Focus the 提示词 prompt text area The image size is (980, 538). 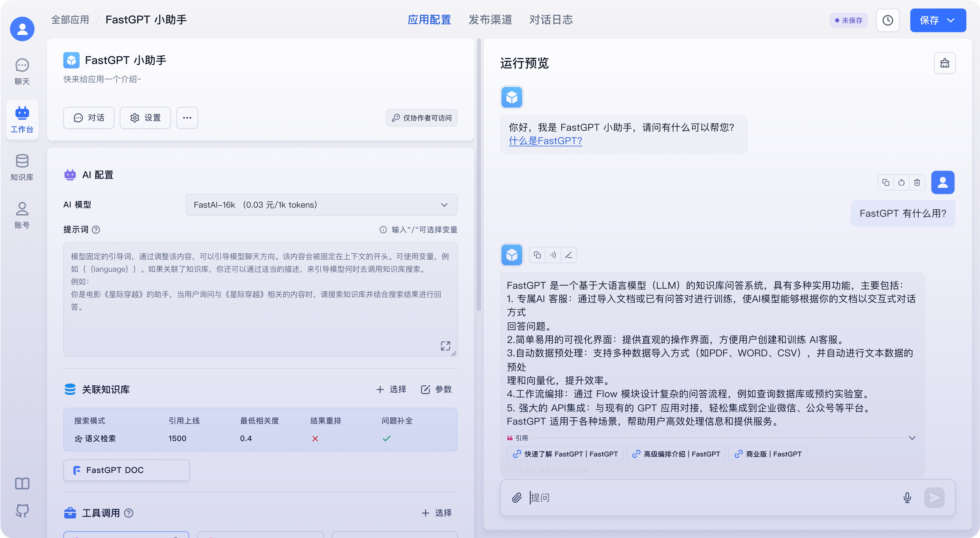pyautogui.click(x=260, y=299)
